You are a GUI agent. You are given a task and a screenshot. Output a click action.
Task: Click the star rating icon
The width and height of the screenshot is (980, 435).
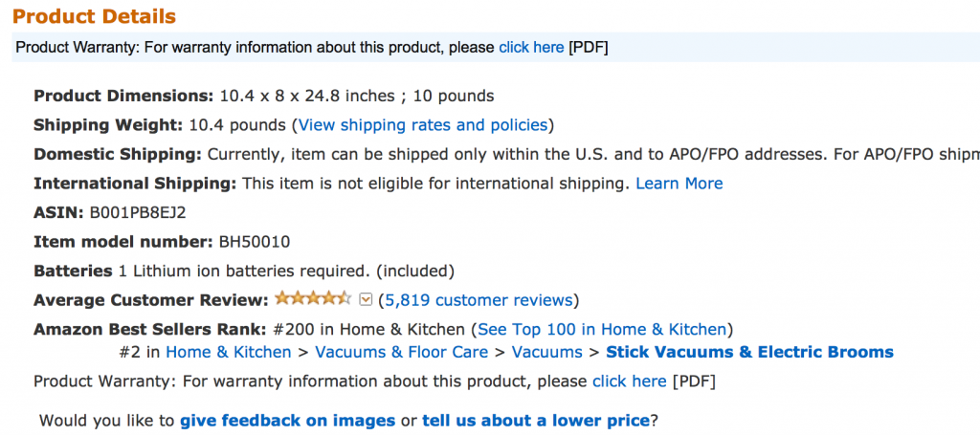[313, 299]
